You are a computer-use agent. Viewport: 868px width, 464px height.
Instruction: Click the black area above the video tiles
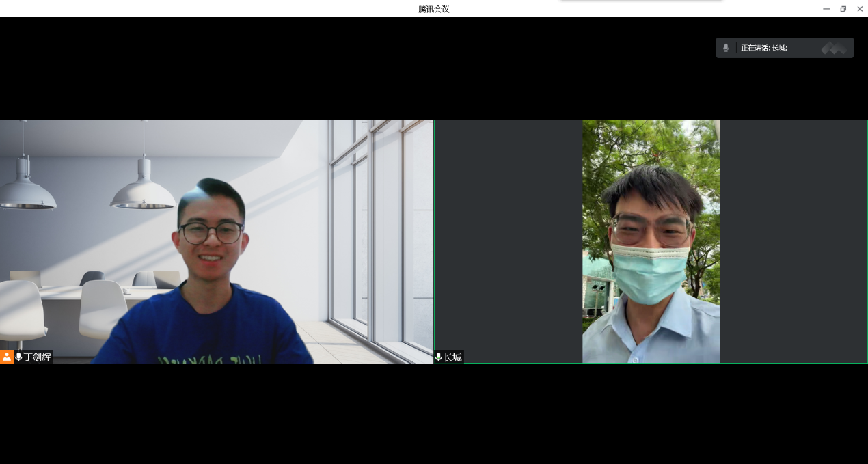tap(342, 68)
